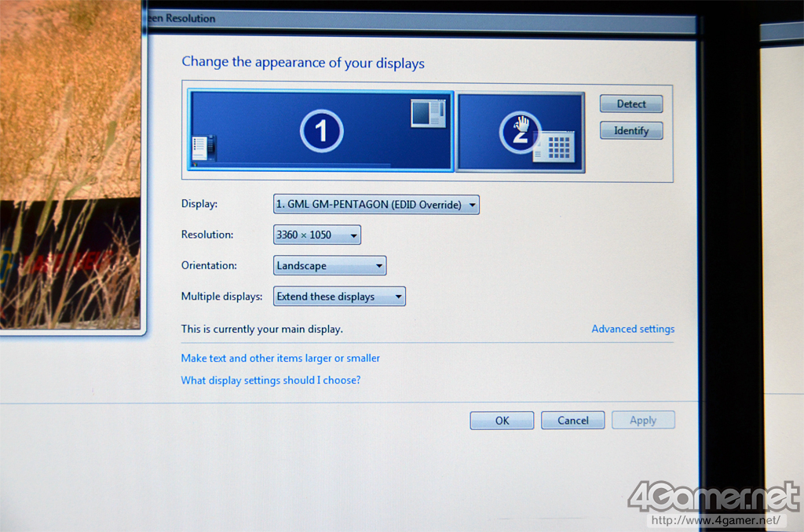804x532 pixels.
Task: Dismiss the dialog with Cancel
Action: (572, 421)
